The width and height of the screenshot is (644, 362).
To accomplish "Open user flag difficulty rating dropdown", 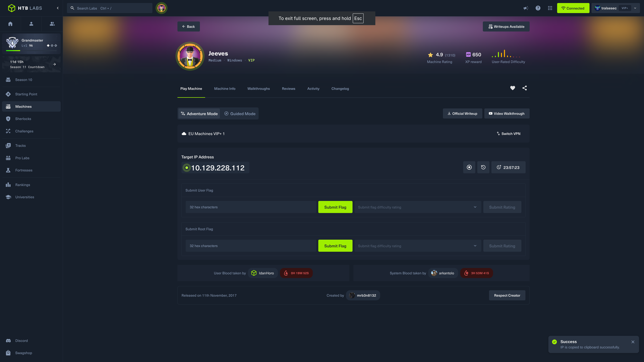I will coord(418,207).
